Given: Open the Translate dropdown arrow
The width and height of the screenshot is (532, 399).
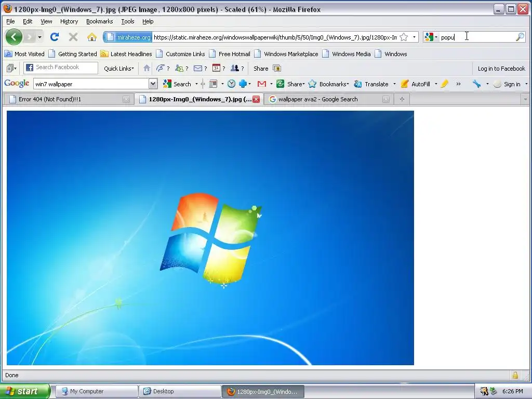Looking at the screenshot, I should point(394,84).
